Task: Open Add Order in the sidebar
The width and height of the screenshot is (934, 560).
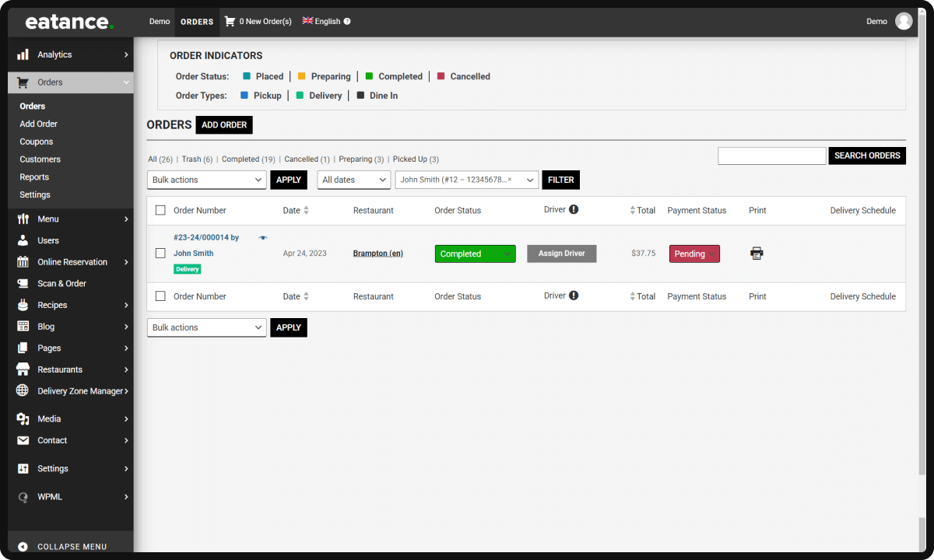Action: click(x=39, y=124)
